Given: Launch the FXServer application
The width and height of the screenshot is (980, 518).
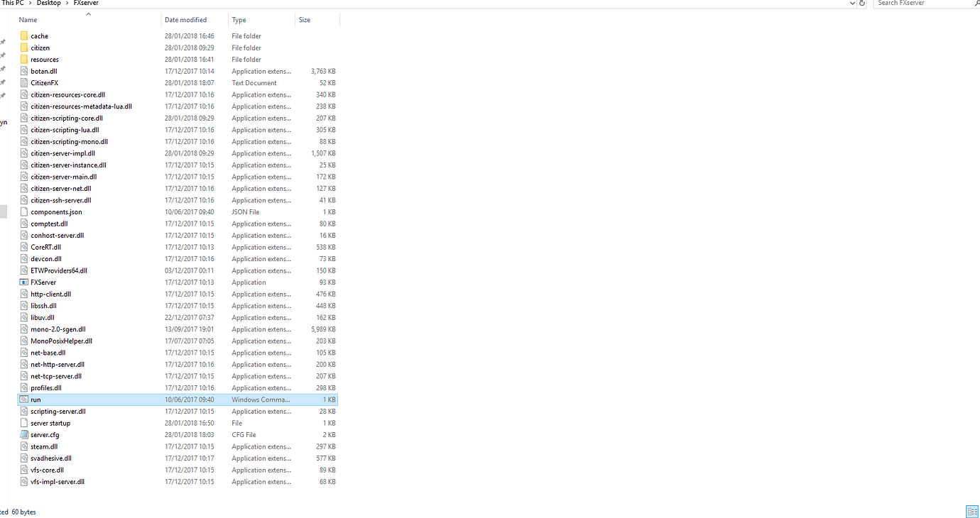Looking at the screenshot, I should coord(42,282).
